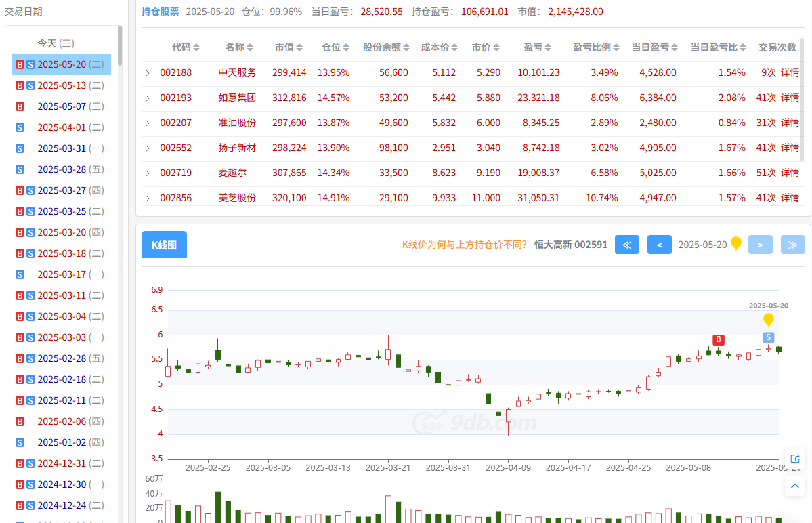Viewport: 812px width, 523px height.
Task: Select trade date 2025-02-06
Action: pyautogui.click(x=62, y=421)
